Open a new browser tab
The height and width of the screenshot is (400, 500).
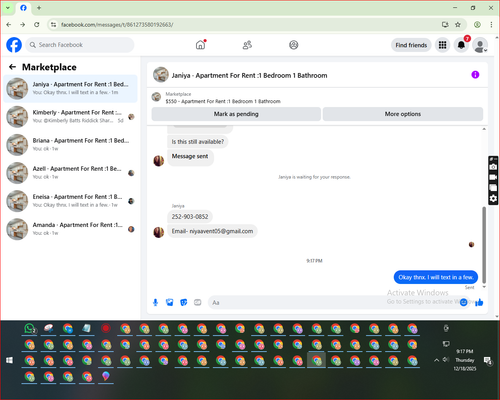[39, 8]
